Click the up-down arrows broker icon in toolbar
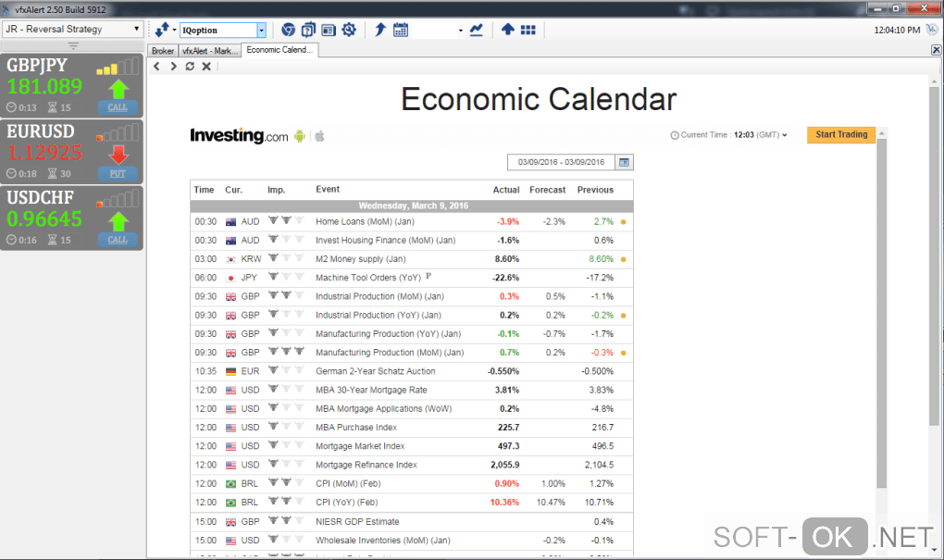This screenshot has height=560, width=944. 162,30
